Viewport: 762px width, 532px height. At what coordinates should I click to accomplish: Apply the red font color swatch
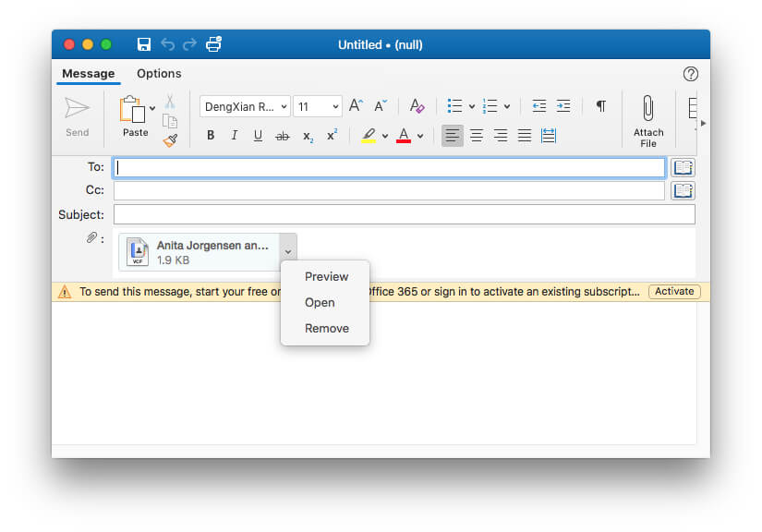click(404, 136)
